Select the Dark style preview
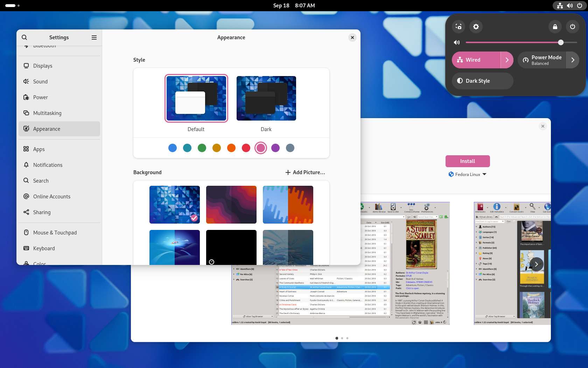 click(266, 98)
